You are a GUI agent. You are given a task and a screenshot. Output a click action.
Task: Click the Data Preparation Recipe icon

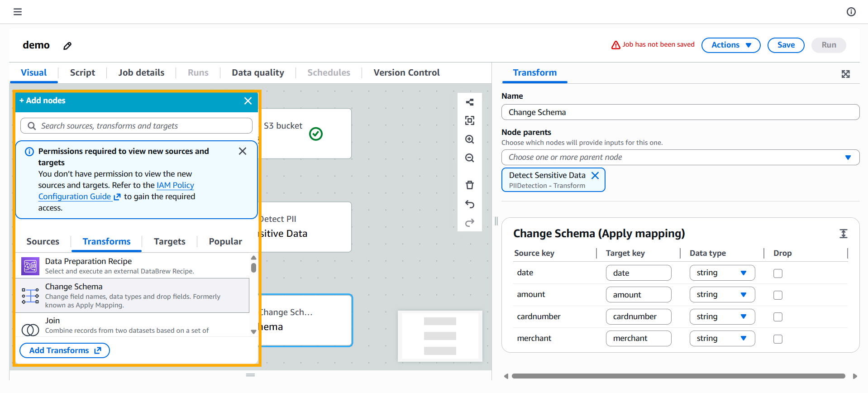(30, 266)
